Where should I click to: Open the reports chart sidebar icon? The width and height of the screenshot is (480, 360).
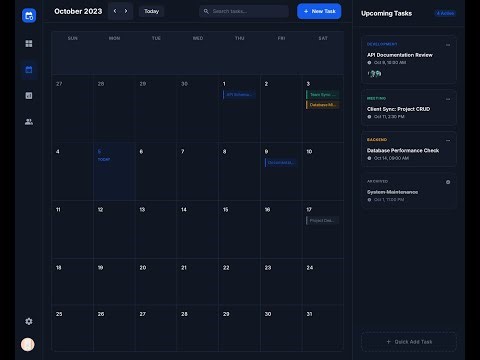coord(29,96)
